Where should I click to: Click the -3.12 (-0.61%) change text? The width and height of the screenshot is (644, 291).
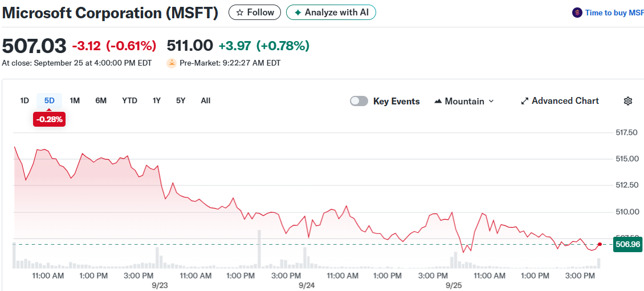coord(114,46)
